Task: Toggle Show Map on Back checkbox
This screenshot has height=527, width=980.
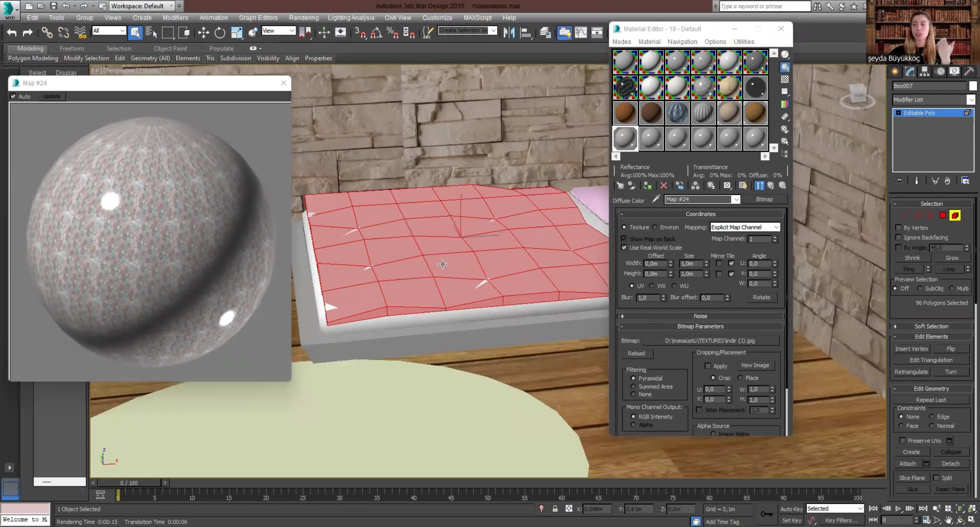Action: [624, 239]
